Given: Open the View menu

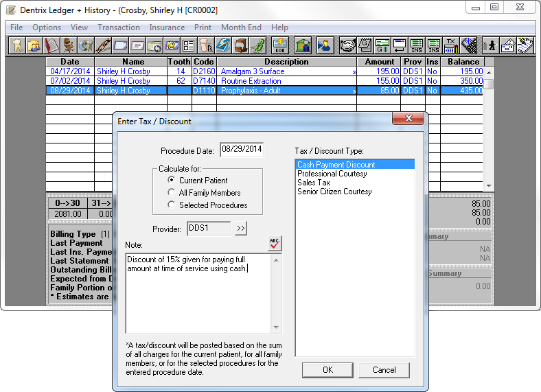Looking at the screenshot, I should (79, 27).
